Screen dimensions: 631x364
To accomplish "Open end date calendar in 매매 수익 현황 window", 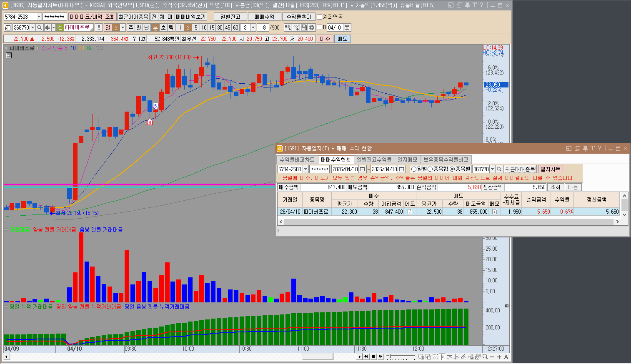I will coord(402,169).
